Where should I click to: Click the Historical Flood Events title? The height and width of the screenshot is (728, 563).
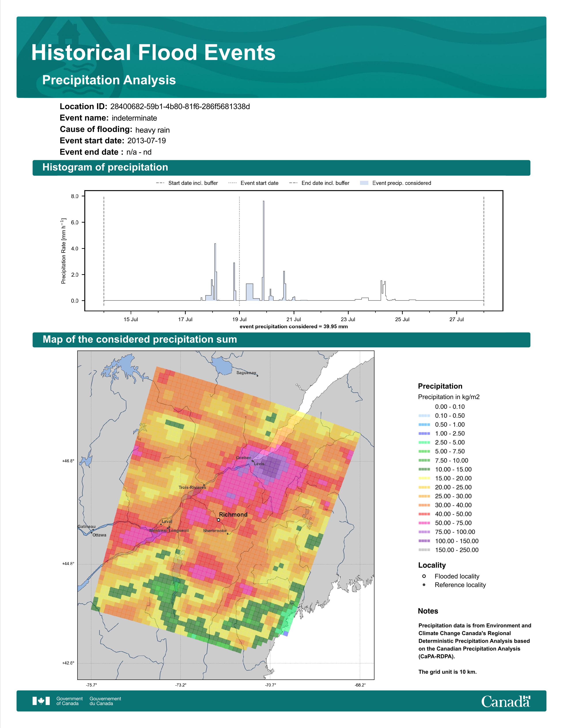click(x=153, y=53)
